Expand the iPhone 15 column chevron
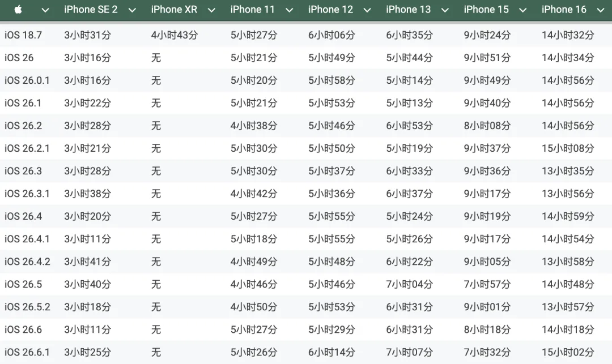Viewport: 612px width, 364px height. pos(522,10)
